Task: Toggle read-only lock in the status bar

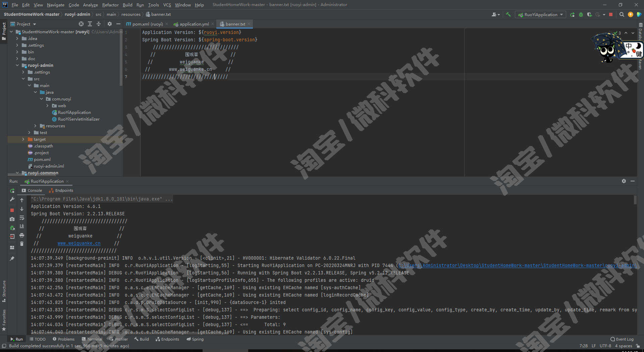Action: coord(638,346)
